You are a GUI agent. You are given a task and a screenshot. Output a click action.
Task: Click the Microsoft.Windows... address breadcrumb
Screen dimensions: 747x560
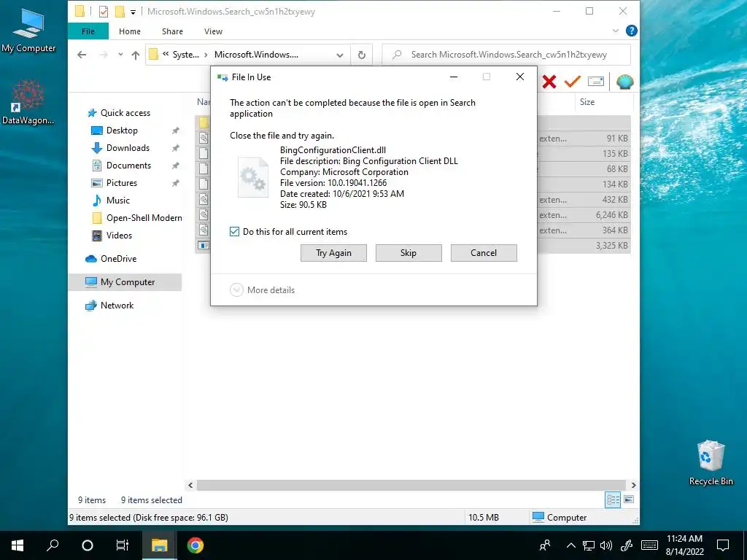click(x=256, y=55)
